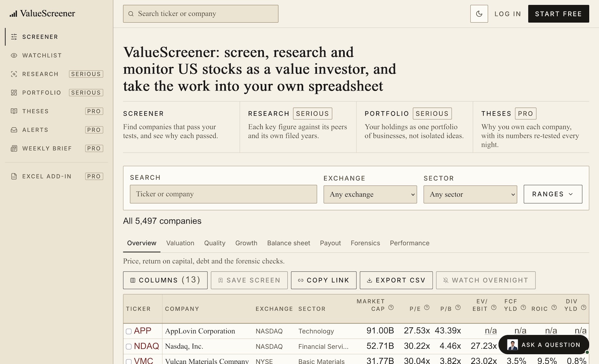Open the Ask a Question chat widget

point(544,345)
